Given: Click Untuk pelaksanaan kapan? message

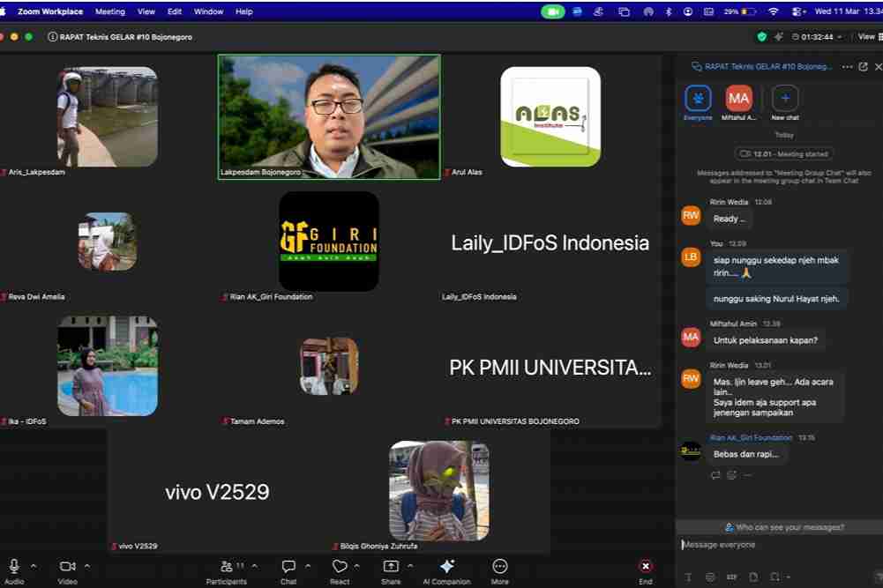Looking at the screenshot, I should tap(766, 340).
